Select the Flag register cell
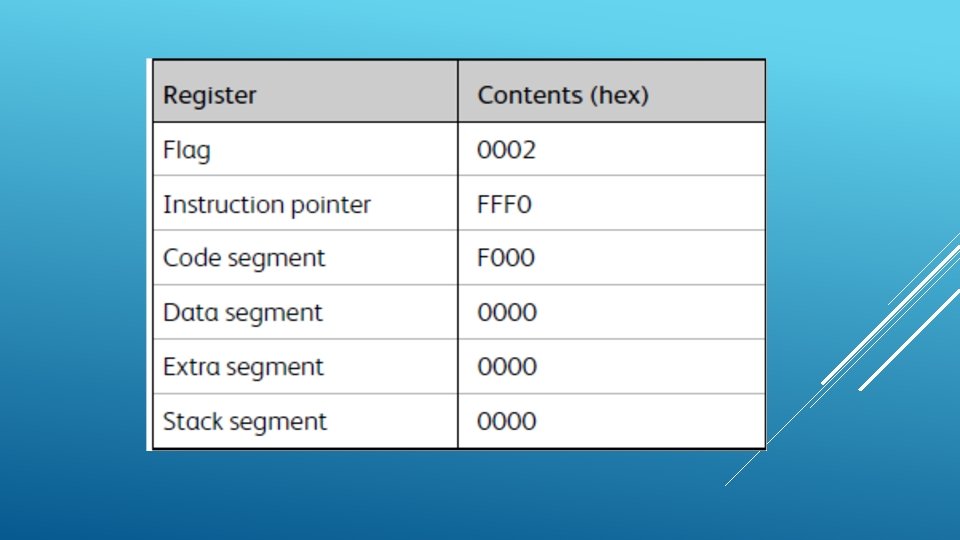Image resolution: width=960 pixels, height=540 pixels. click(x=305, y=149)
